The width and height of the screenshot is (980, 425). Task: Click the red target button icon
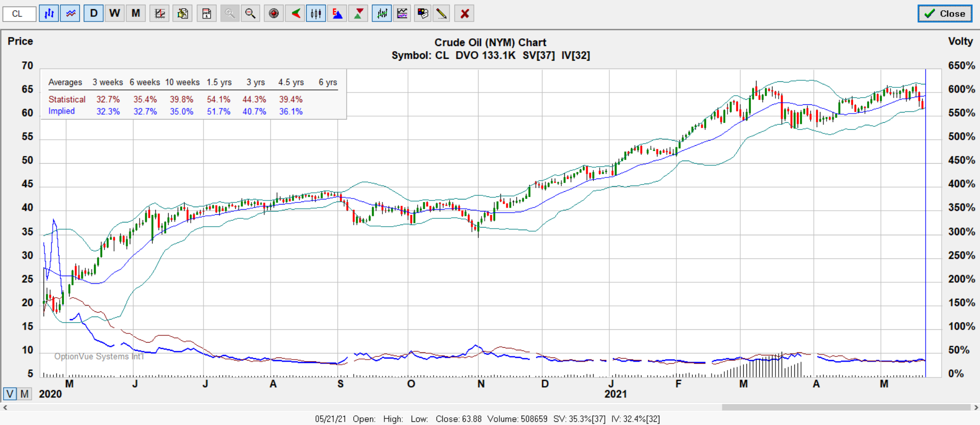[x=274, y=14]
